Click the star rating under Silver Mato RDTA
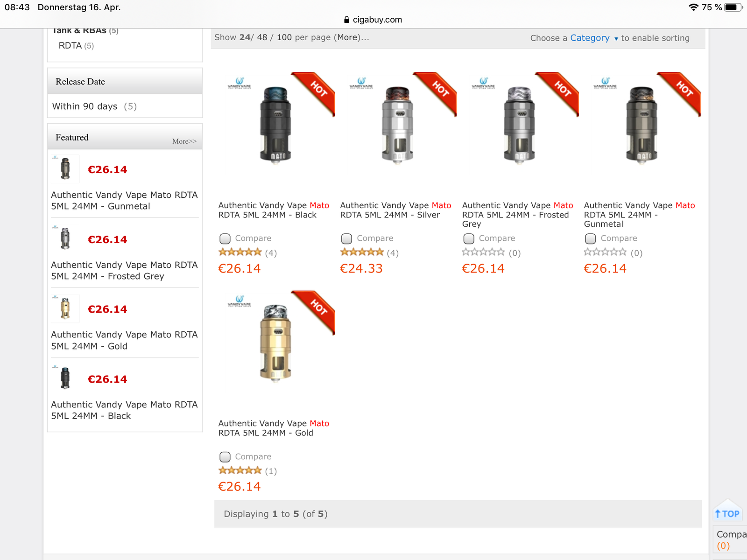Image resolution: width=747 pixels, height=560 pixels. point(362,252)
